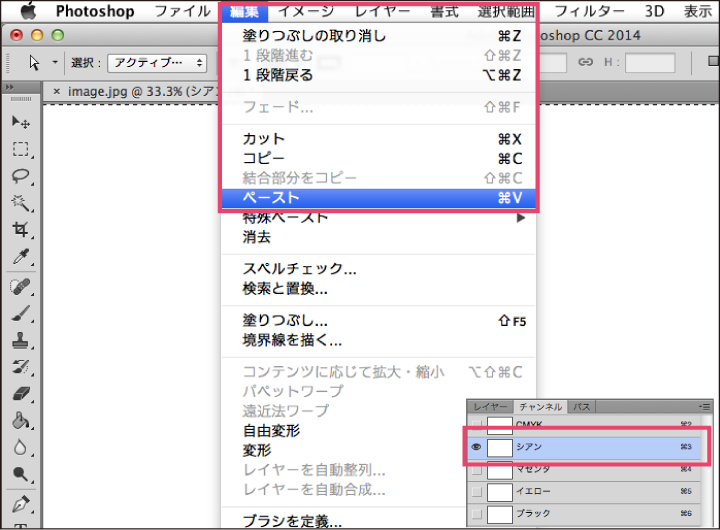Screen dimensions: 720x530
Task: Choose 検索と置換... menu item
Action: point(378,288)
